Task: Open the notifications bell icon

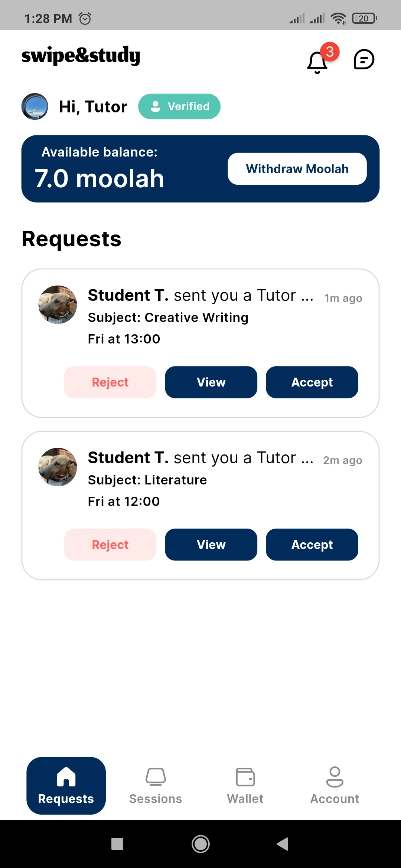Action: point(318,61)
